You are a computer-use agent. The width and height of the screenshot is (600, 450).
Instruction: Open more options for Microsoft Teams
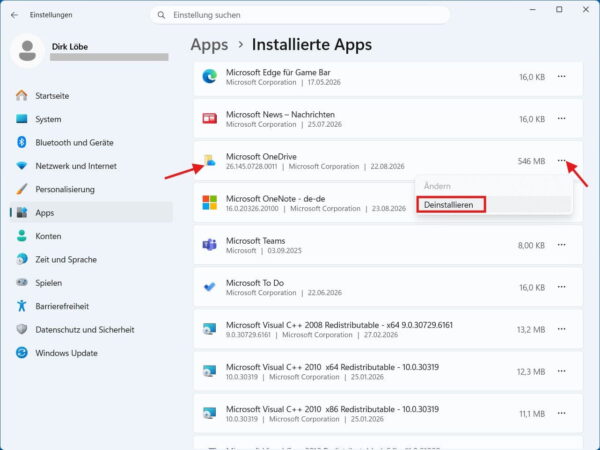[x=561, y=245]
